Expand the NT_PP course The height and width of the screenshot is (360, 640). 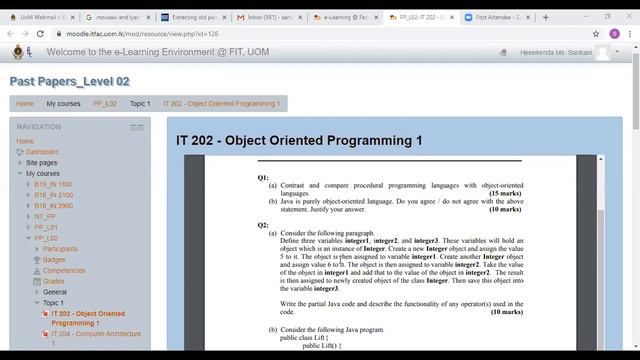(x=28, y=216)
